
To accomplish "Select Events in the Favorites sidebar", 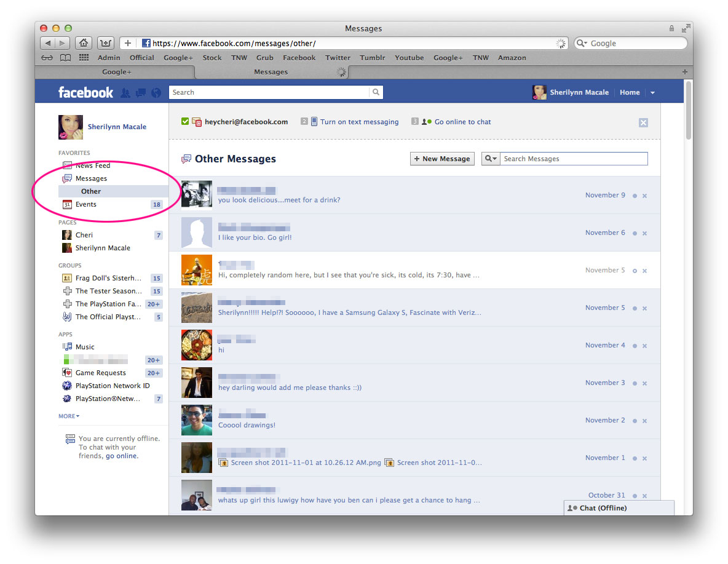I will pyautogui.click(x=86, y=204).
